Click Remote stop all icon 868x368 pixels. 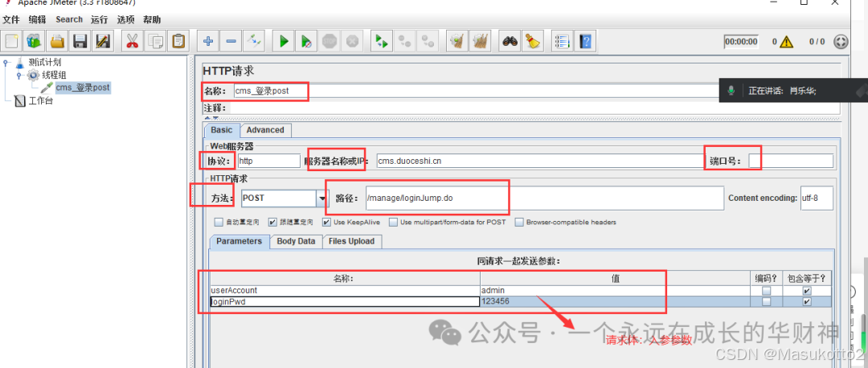tap(404, 40)
